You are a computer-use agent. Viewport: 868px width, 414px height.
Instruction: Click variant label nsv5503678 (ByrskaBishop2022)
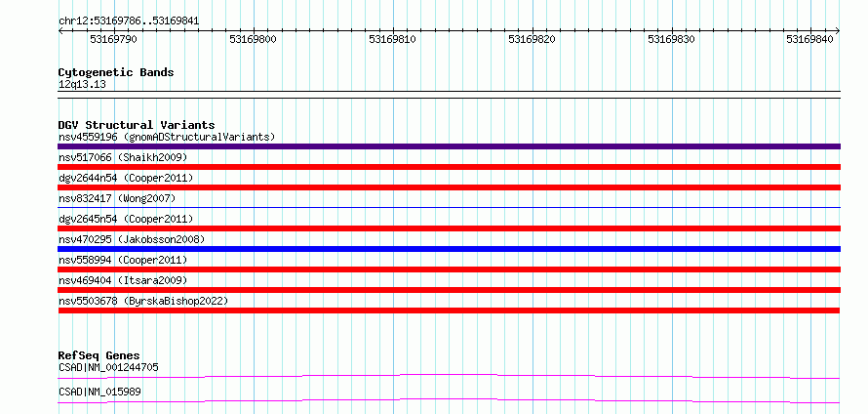(x=143, y=301)
